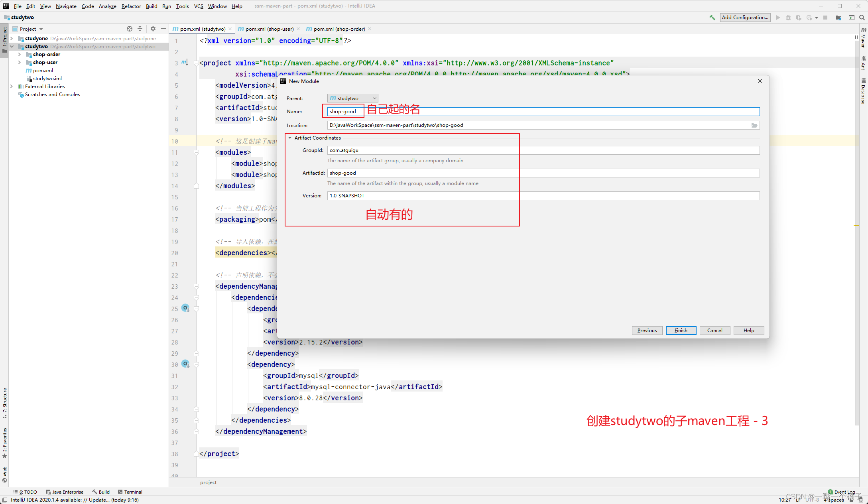868x504 pixels.
Task: Open the Web tool window on left sidebar
Action: [5, 474]
